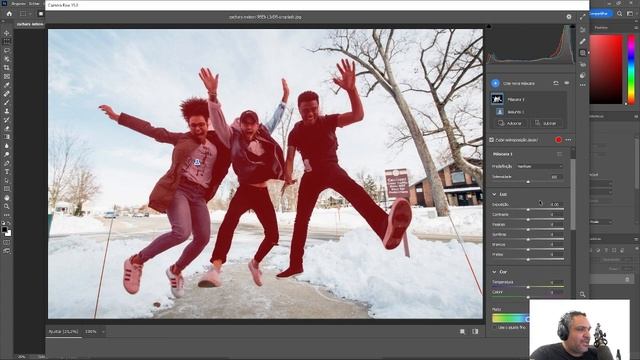Click the Matiz hue color bar

click(510, 318)
